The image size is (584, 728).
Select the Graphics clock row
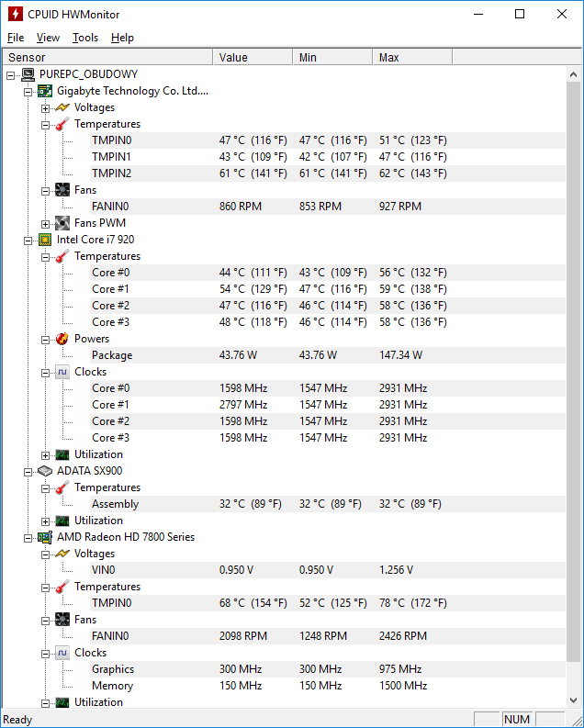(x=328, y=669)
